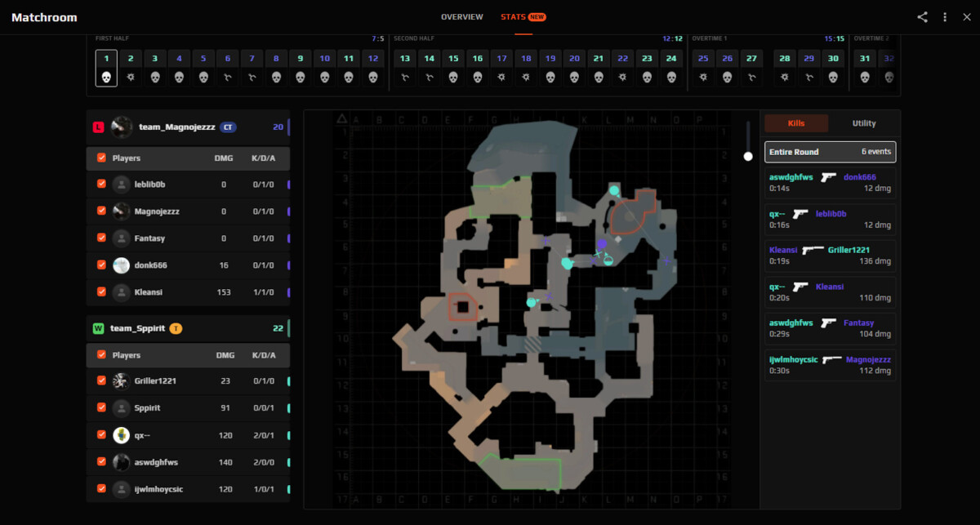
Task: Uncheck the leblib0b player checkbox
Action: tap(101, 185)
